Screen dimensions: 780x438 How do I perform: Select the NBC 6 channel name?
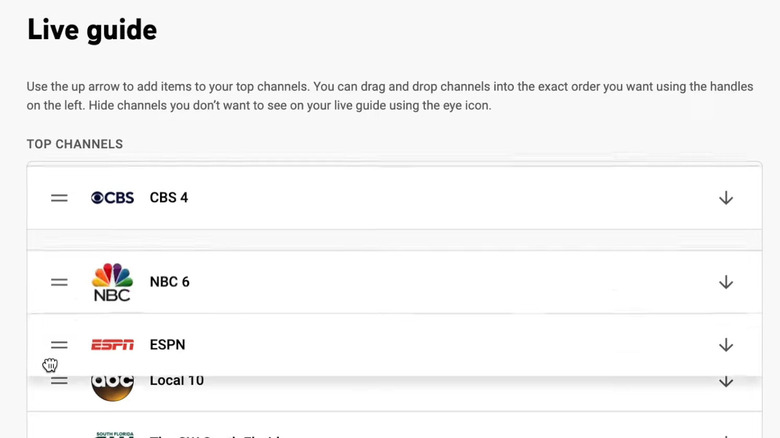pos(170,282)
